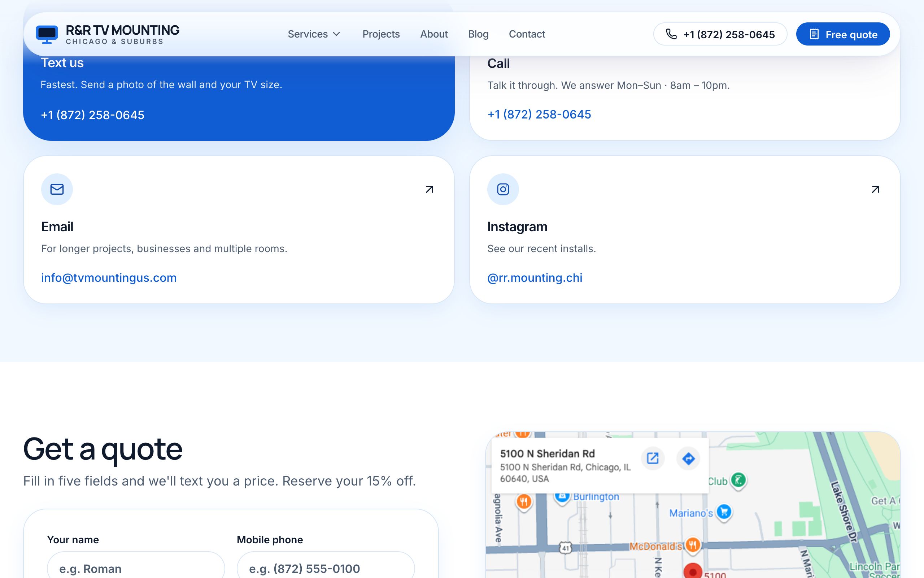Click the phone icon in header phone button
The height and width of the screenshot is (578, 924).
coord(671,34)
